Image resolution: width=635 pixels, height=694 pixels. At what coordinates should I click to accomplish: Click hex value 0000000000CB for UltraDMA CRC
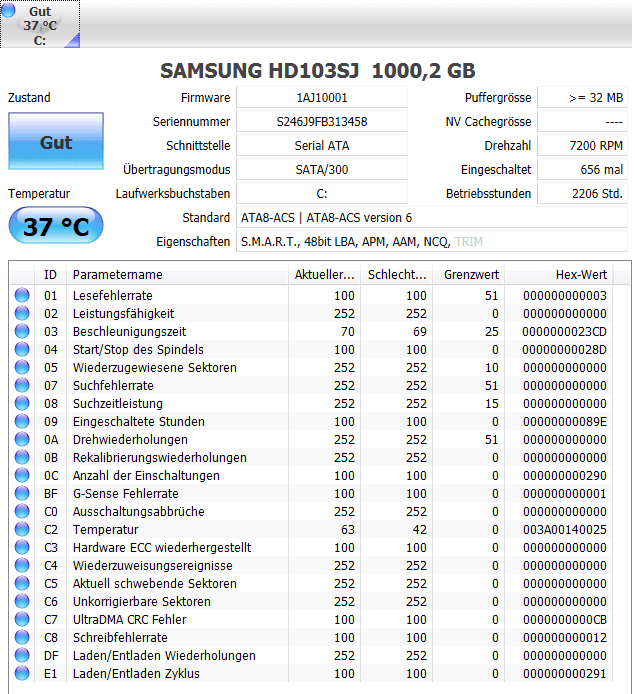tap(565, 620)
